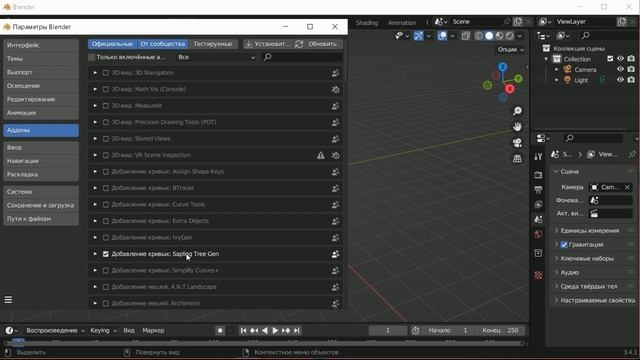Expand the Precision Drawing Tools addon details

click(95, 122)
